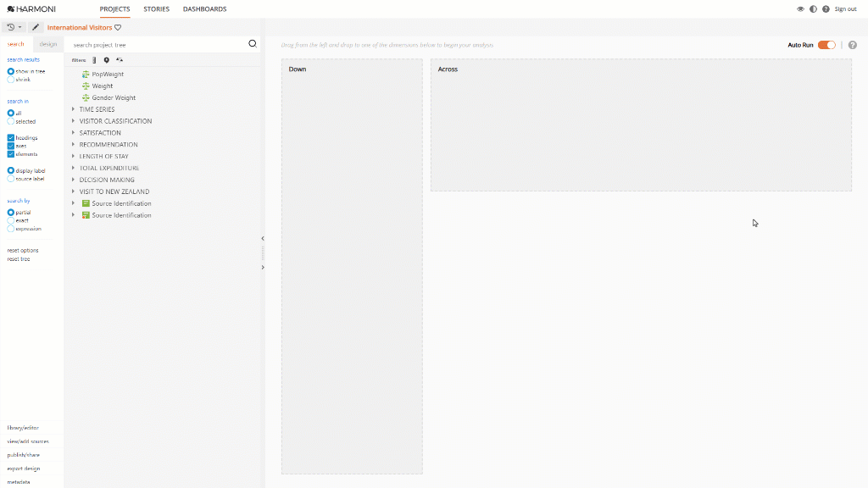Click the location pin filter icon
The width and height of the screenshot is (868, 488).
pos(106,60)
